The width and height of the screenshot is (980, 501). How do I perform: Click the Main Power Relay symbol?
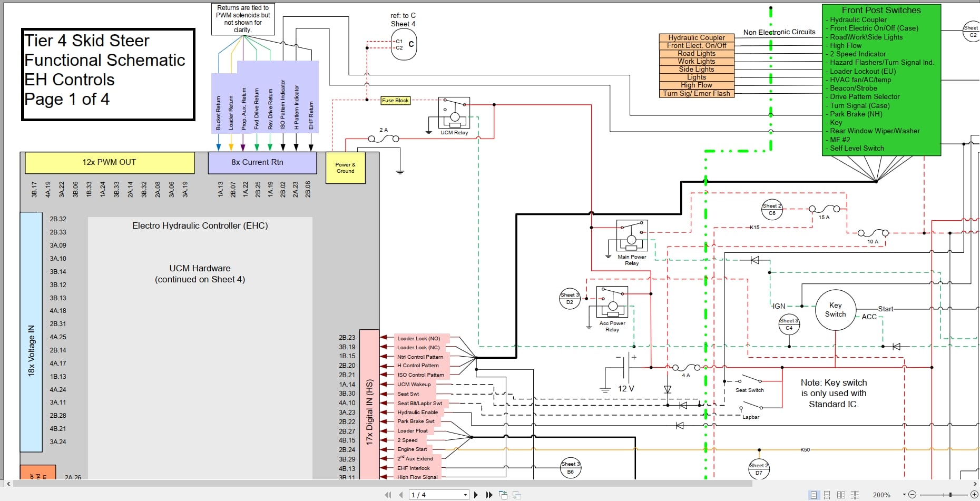[x=632, y=236]
